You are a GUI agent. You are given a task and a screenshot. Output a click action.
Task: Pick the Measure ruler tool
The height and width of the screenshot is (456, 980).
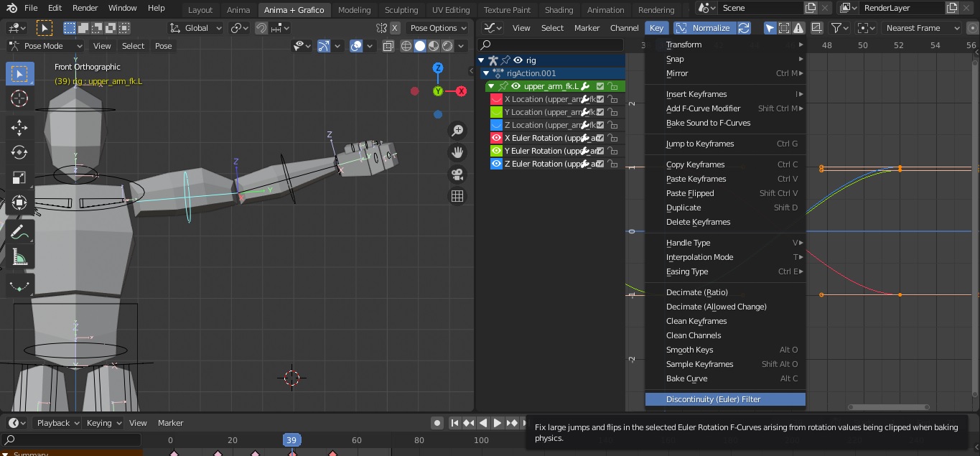point(19,257)
